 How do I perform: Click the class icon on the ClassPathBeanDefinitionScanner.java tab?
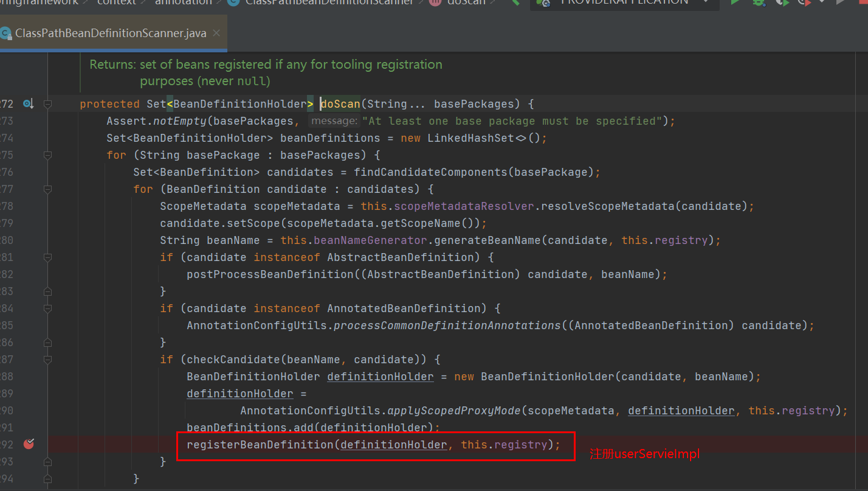tap(5, 33)
